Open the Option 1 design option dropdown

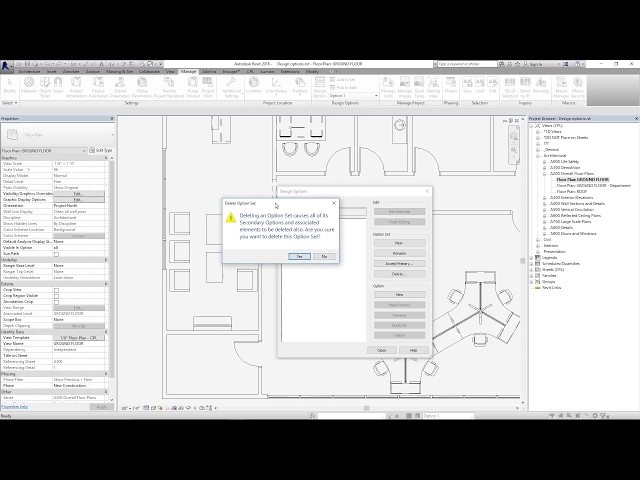353,96
